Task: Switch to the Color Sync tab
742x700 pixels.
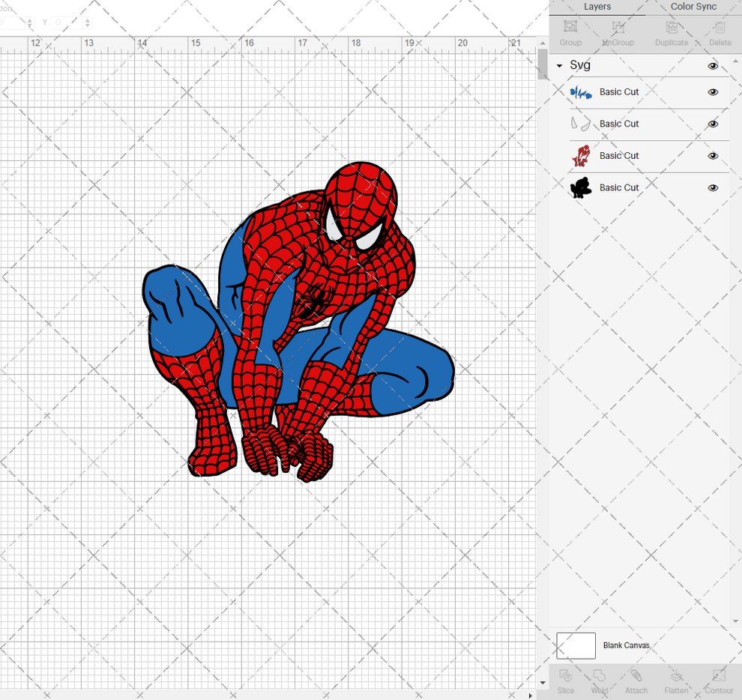Action: [x=693, y=7]
